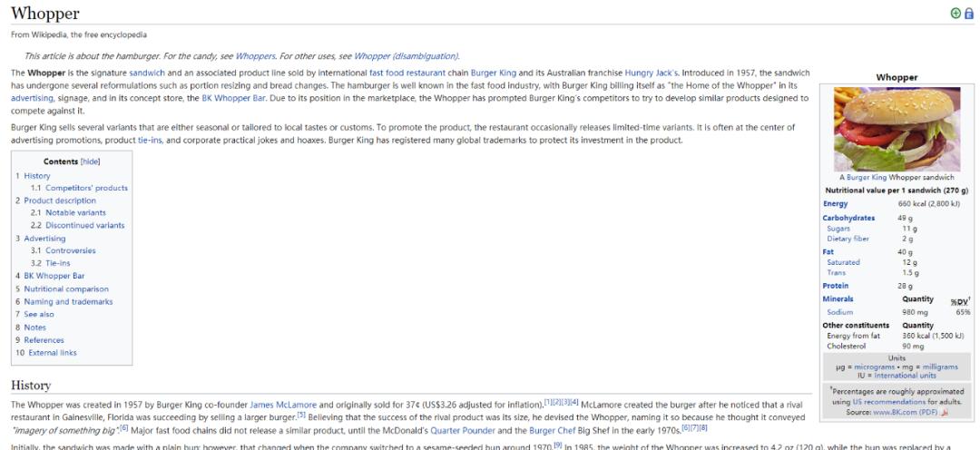This screenshot has height=450, width=980.
Task: Click the Fat link in the infobox
Action: tap(828, 252)
